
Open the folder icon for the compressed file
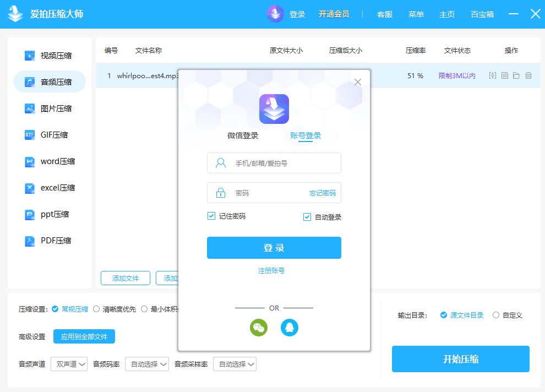[x=516, y=75]
